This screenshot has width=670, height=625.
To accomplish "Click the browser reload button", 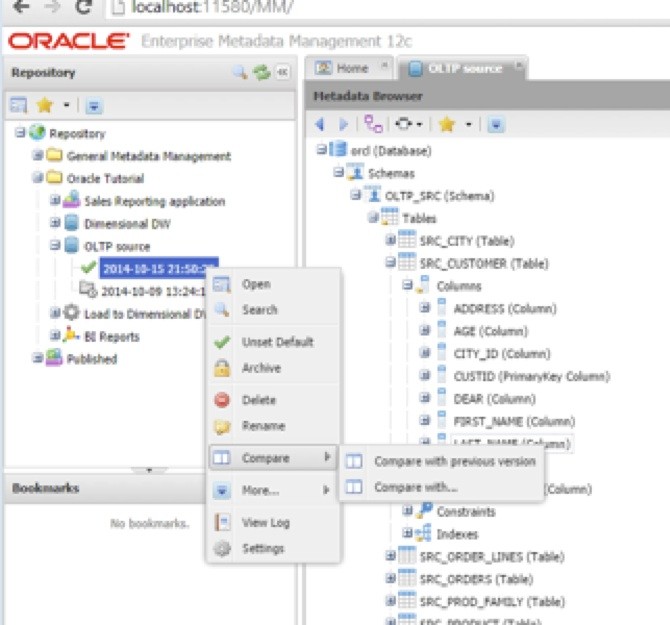I will [x=84, y=6].
